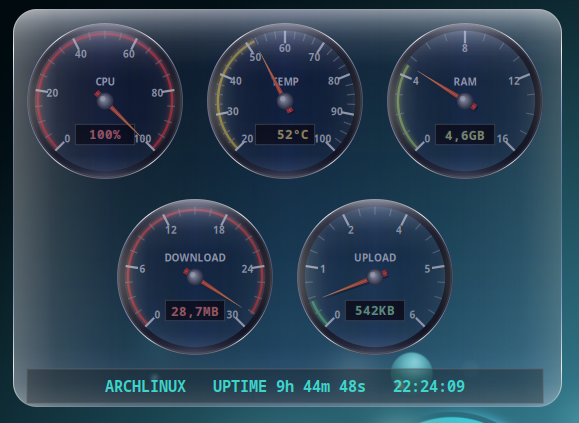Select the 28,7MB download readout
The width and height of the screenshot is (579, 423).
pyautogui.click(x=195, y=311)
